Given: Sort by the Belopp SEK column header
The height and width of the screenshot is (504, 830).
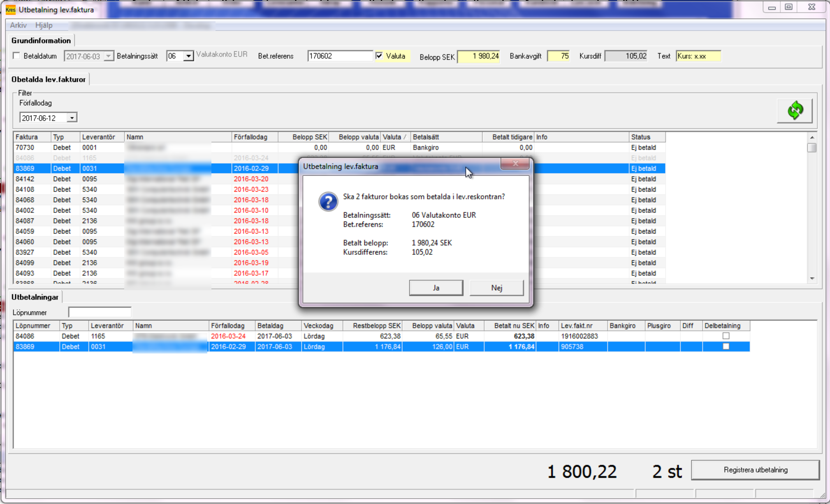Looking at the screenshot, I should pos(303,137).
